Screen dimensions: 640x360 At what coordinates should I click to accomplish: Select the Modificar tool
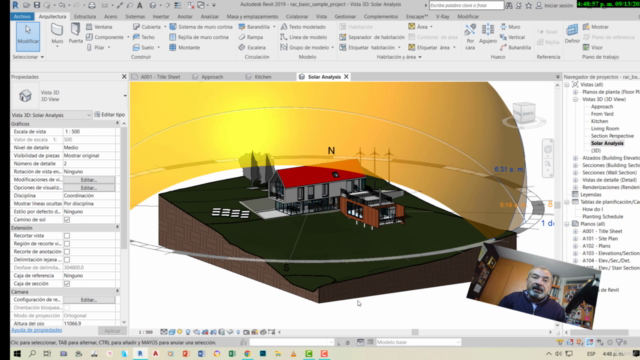click(28, 37)
